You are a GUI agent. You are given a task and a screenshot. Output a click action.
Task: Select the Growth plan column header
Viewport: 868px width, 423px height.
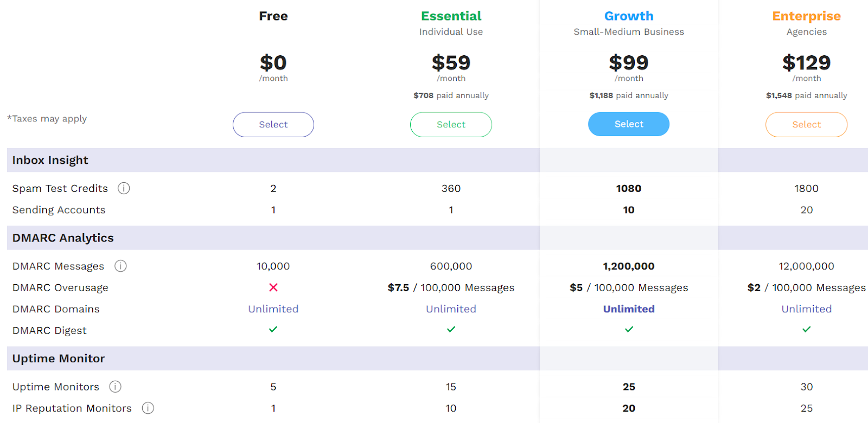tap(628, 16)
